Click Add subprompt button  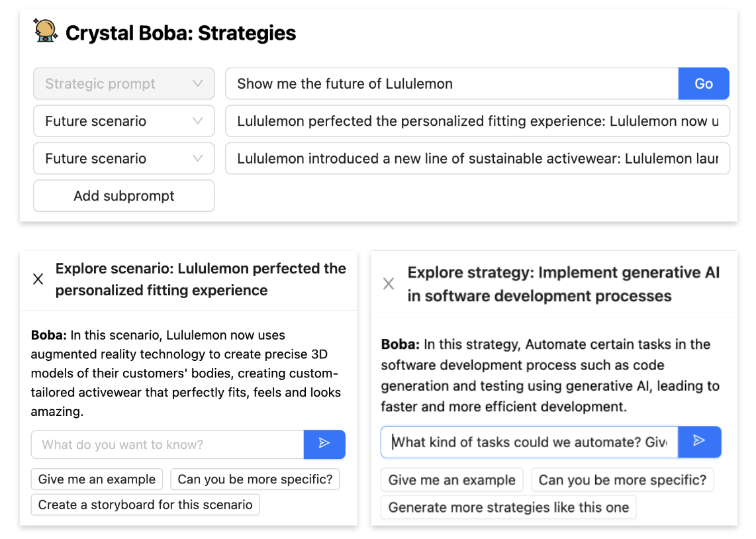click(124, 196)
